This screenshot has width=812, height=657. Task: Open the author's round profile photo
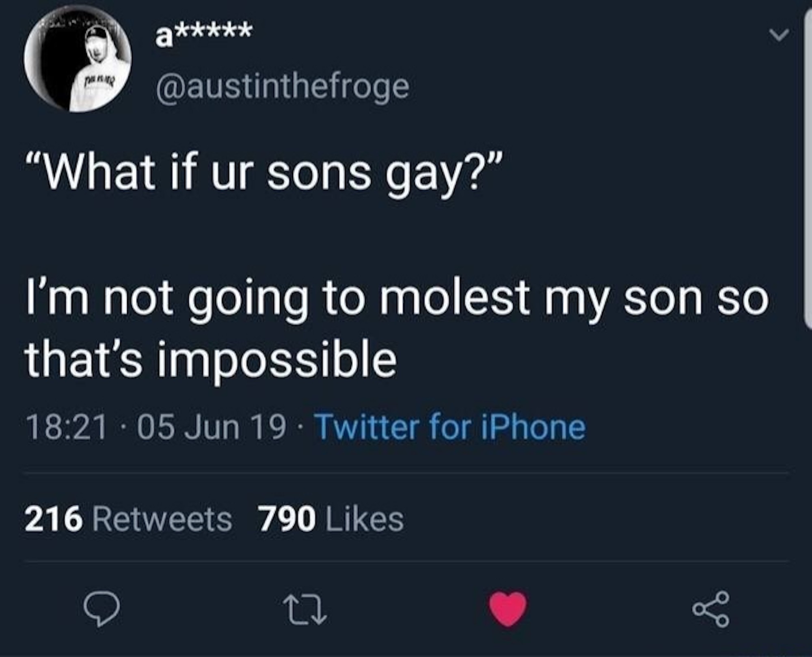click(x=78, y=60)
